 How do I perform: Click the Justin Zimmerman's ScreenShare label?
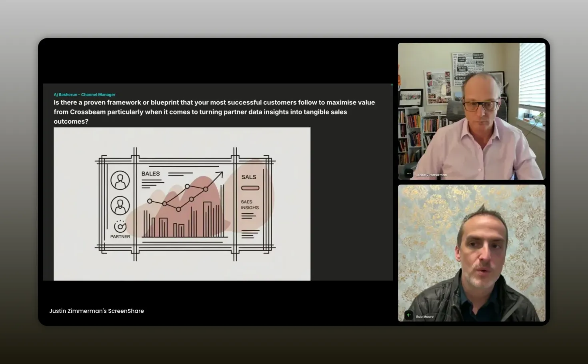click(96, 311)
